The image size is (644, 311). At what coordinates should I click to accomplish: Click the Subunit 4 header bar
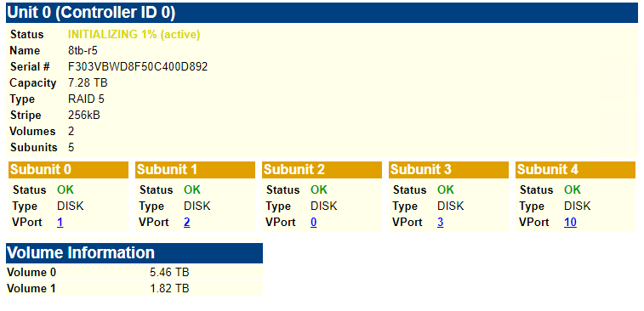575,170
